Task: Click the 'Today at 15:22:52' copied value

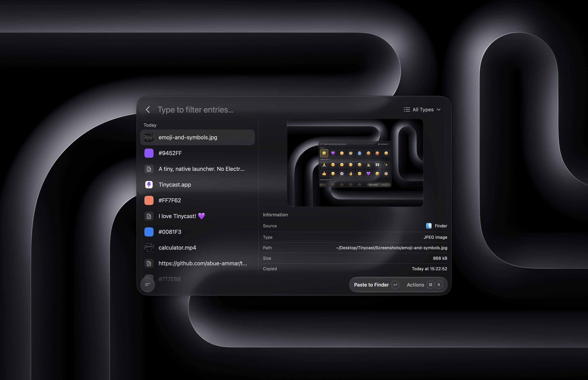Action: point(429,269)
